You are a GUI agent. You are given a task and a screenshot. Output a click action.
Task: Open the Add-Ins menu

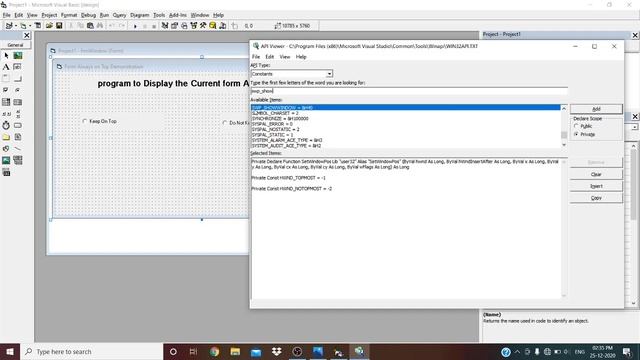tap(178, 15)
